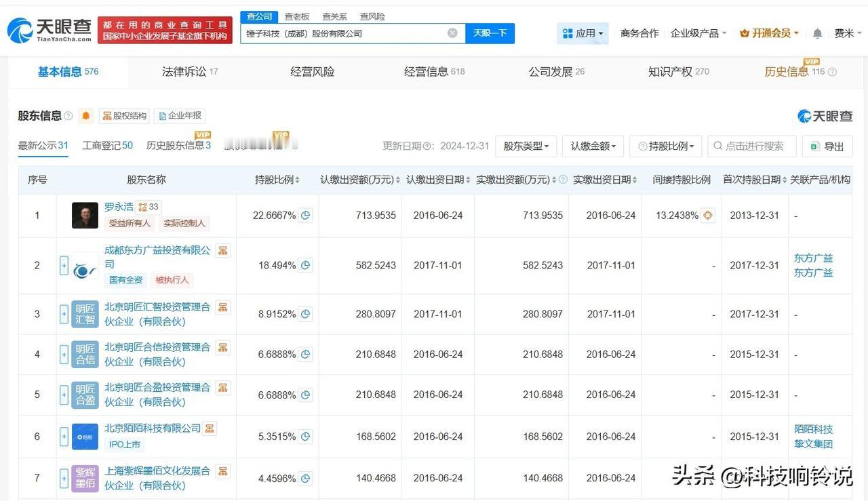Open pie chart for 罗永浩 22.6667% share
The width and height of the screenshot is (868, 501).
tap(306, 216)
